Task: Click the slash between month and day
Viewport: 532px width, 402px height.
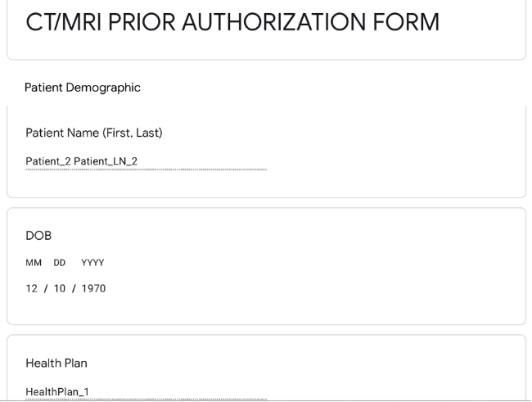Action: [x=46, y=288]
